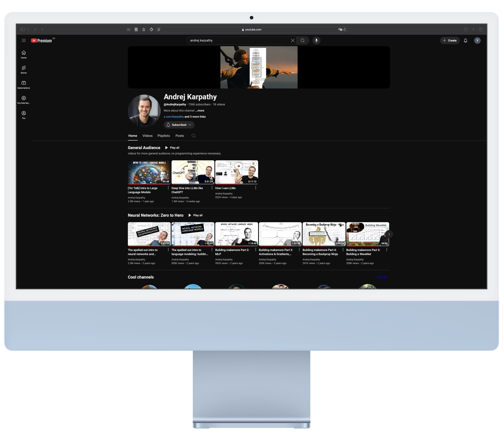Click Play all for General Audience
The image size is (504, 441).
pyautogui.click(x=172, y=148)
